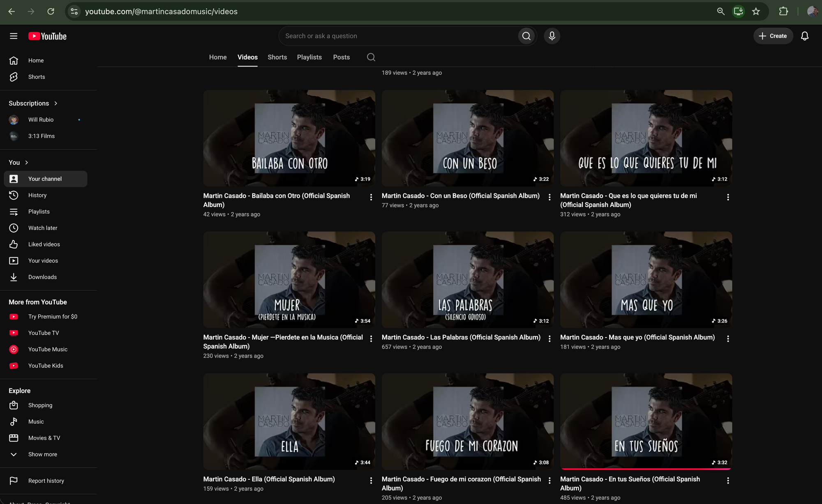Open options for Que es lo que quieres
This screenshot has height=504, width=822.
728,197
